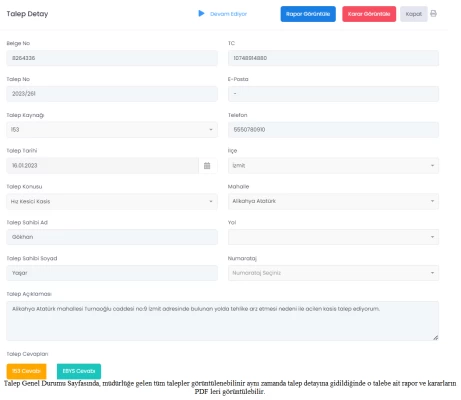Click the E-Posta input field
The image size is (461, 400).
point(333,94)
